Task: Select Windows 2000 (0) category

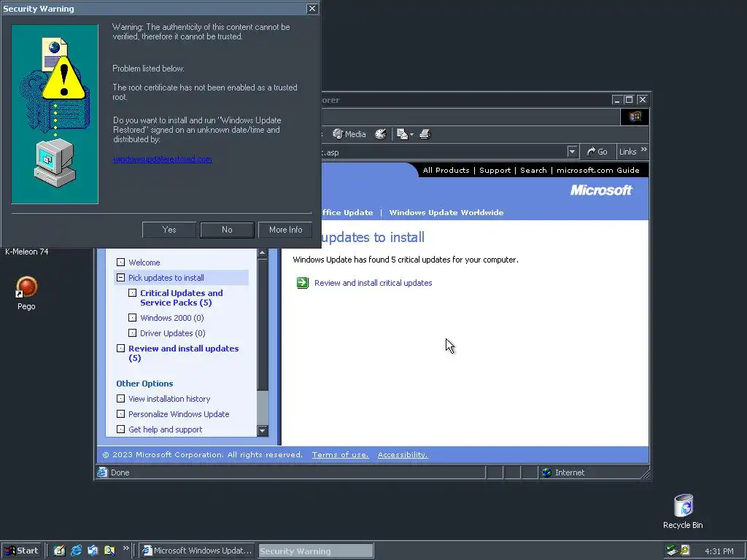Action: pyautogui.click(x=171, y=318)
